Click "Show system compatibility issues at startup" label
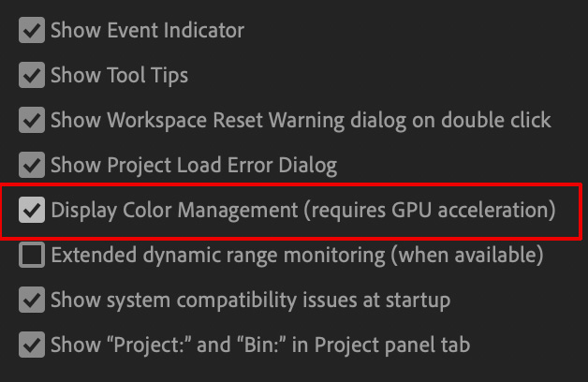 250,300
